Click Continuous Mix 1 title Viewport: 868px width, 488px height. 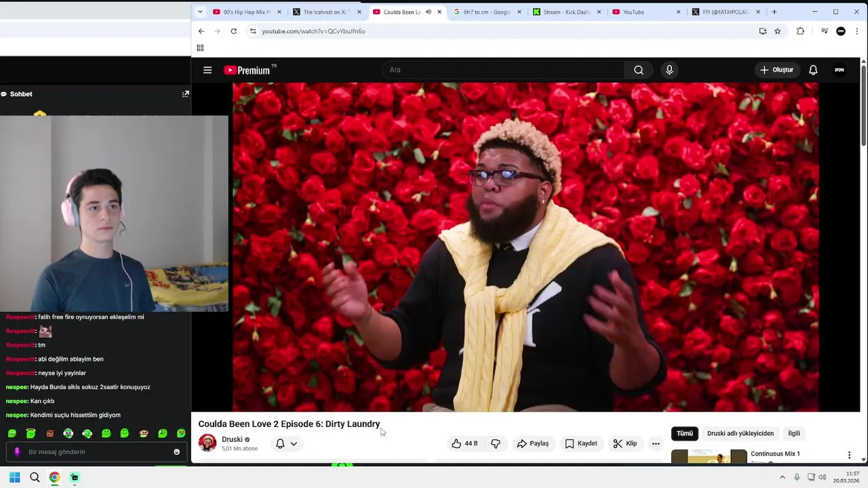[775, 453]
